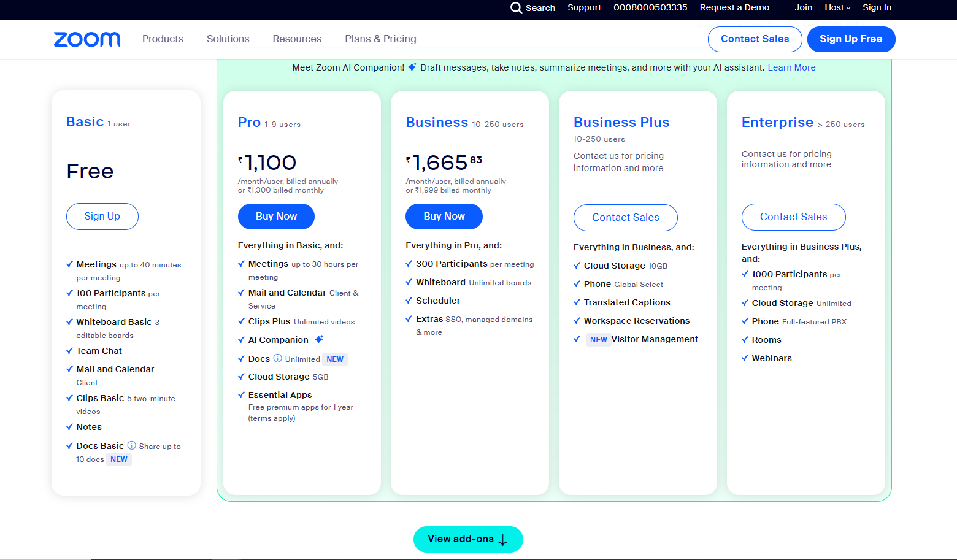Click the checkmark beside Webinars

[745, 358]
